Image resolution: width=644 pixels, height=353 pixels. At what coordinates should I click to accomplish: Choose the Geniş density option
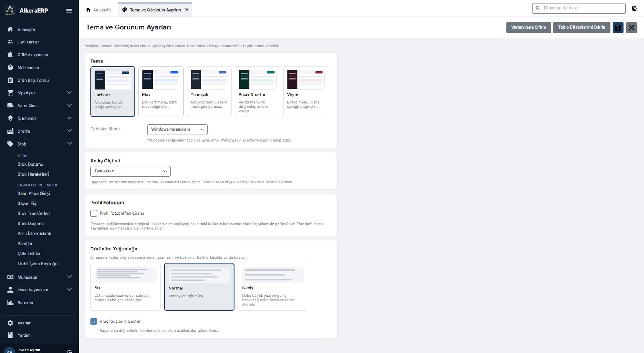(273, 287)
